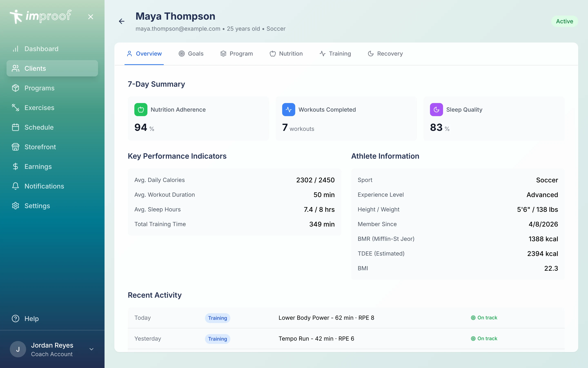Switch to the Recovery tab
The image size is (588, 368).
[385, 54]
